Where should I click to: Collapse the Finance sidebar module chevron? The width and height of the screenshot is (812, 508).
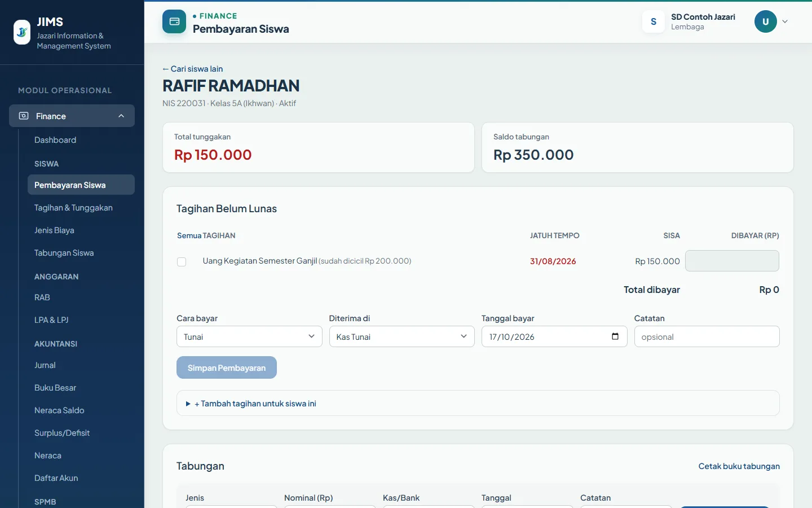[x=121, y=116]
